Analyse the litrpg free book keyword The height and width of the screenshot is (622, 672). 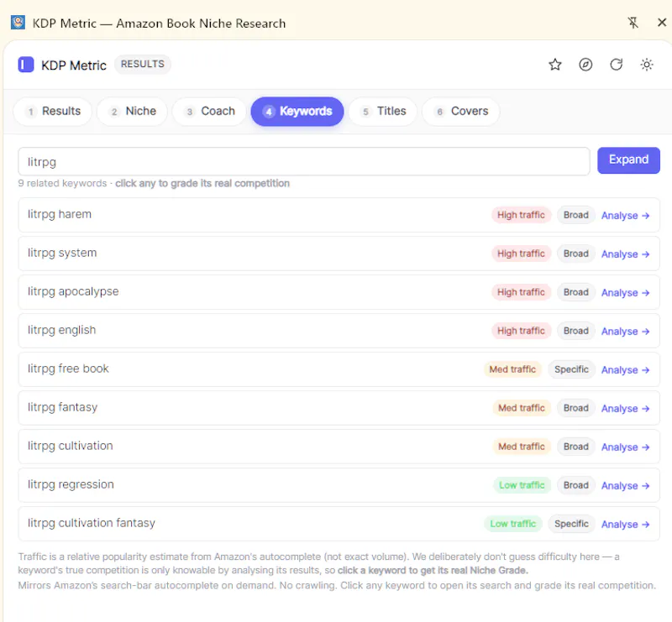[625, 369]
